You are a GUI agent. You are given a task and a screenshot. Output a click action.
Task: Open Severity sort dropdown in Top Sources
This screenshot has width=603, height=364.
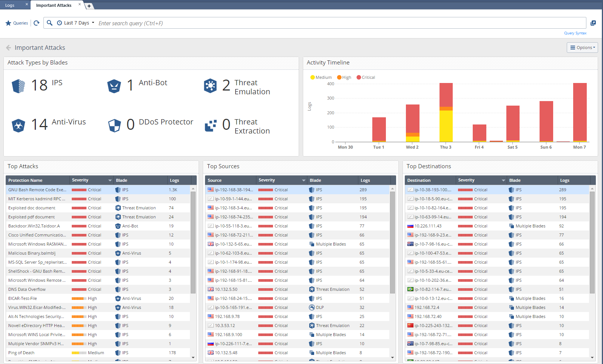pos(304,180)
